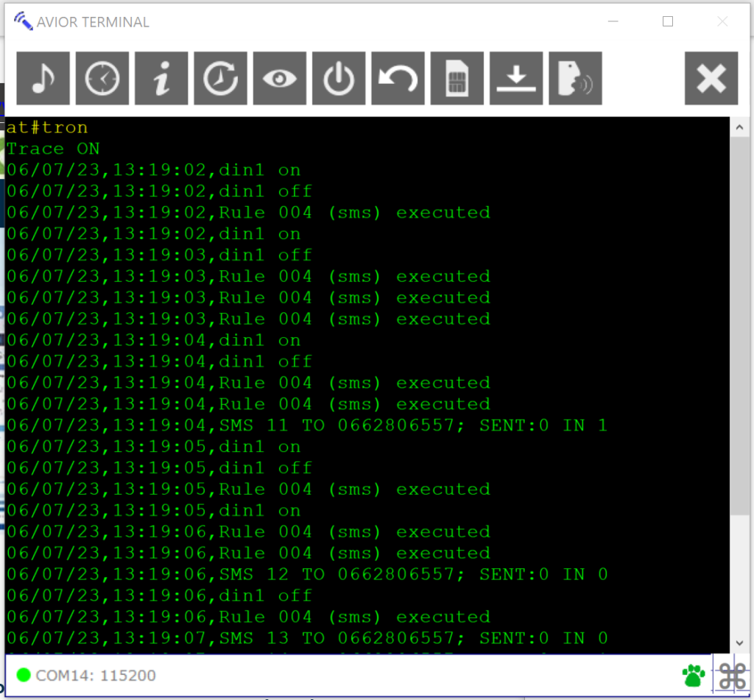This screenshot has height=700, width=754.
Task: Click the music note toolbar icon
Action: tap(43, 79)
